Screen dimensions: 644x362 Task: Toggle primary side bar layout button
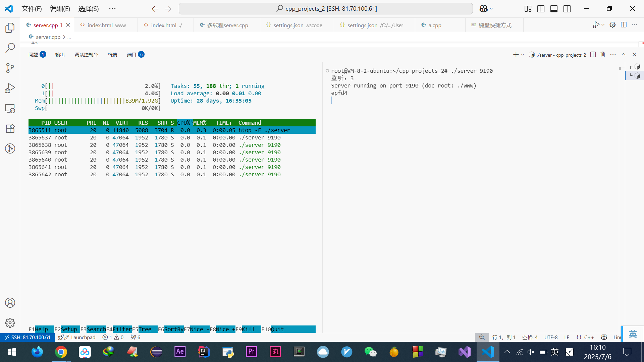(541, 9)
